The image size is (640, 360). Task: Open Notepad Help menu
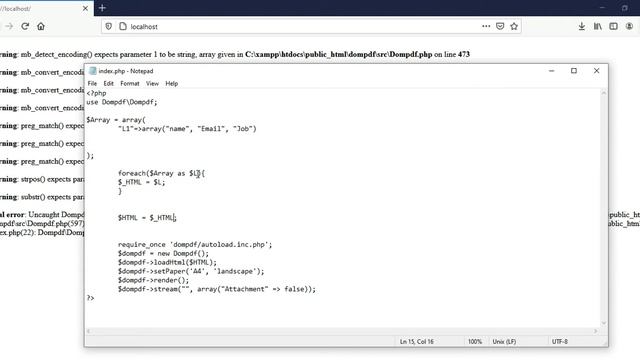click(x=172, y=83)
